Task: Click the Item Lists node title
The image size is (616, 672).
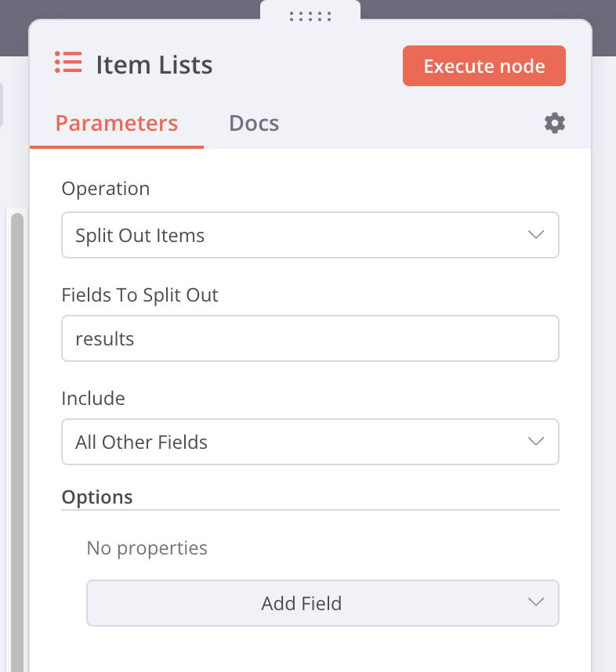Action: (154, 64)
